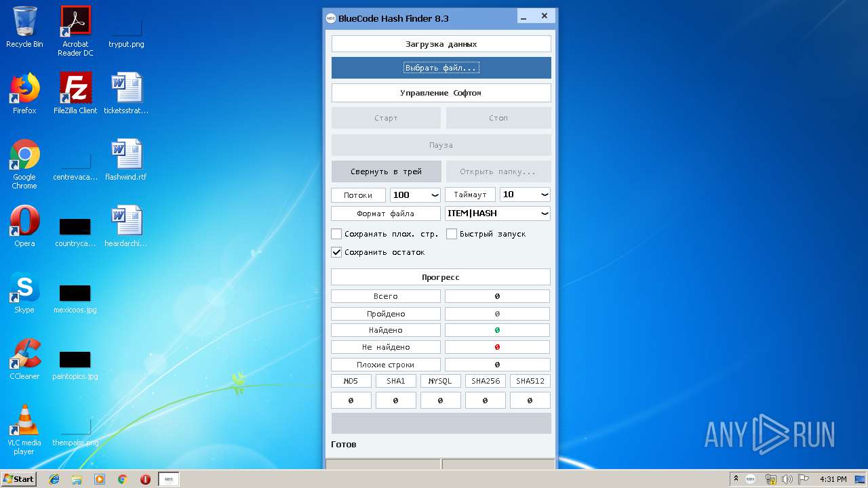This screenshot has height=488, width=868.
Task: Click the BlueCode Hash Finder taskbar button
Action: (x=169, y=479)
